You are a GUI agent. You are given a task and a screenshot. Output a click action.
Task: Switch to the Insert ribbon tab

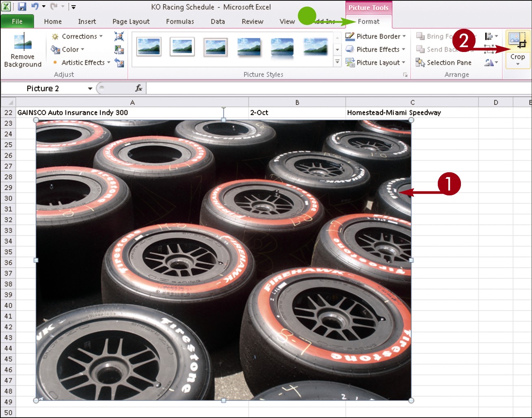87,22
